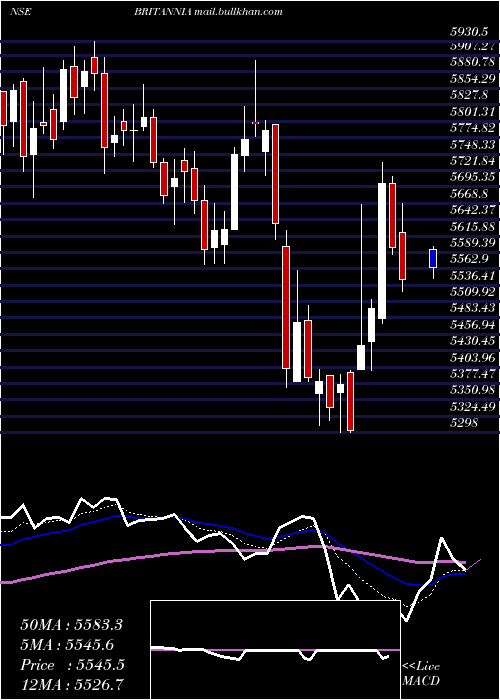Click the 5350.98 price level label

pyautogui.click(x=473, y=391)
